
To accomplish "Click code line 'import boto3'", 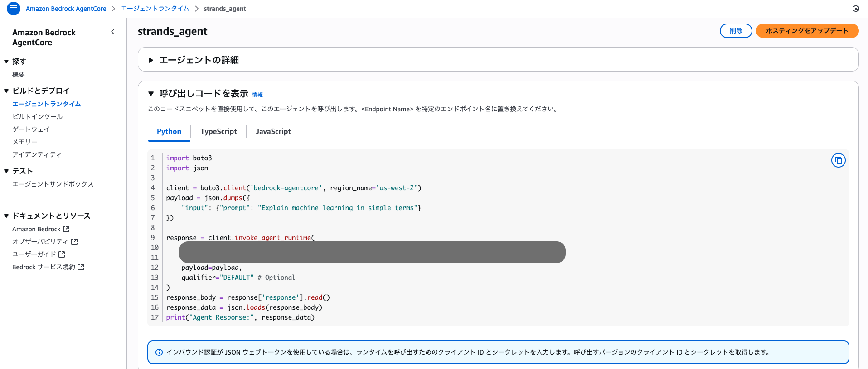I will [189, 158].
